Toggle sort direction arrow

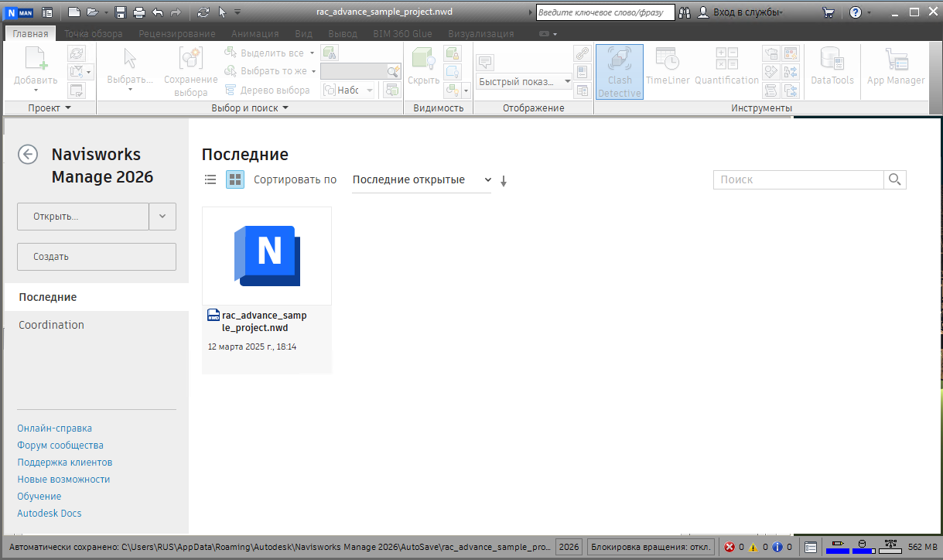click(x=504, y=181)
